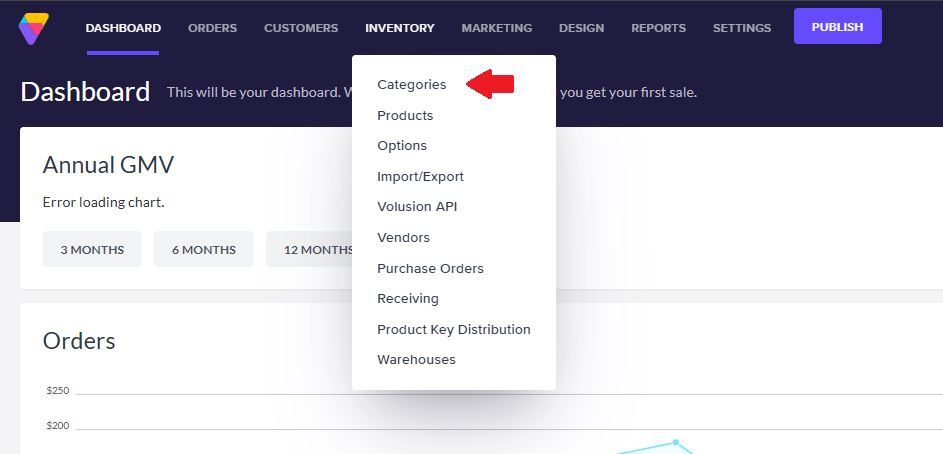Open the Inventory menu
The width and height of the screenshot is (943, 454).
[400, 28]
